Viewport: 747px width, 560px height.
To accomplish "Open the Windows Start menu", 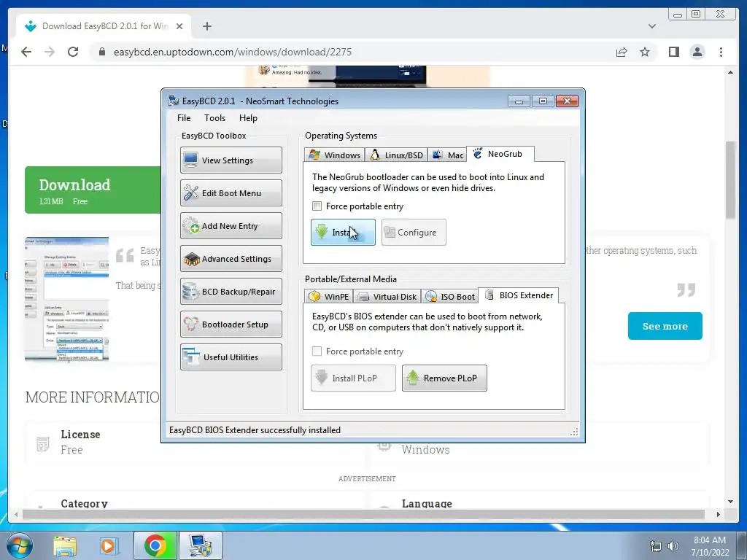I will (x=20, y=545).
